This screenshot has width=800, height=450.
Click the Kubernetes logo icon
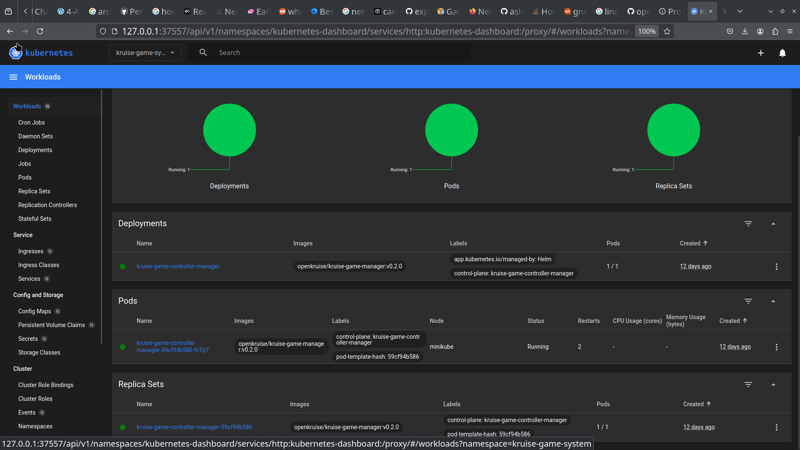[x=16, y=52]
